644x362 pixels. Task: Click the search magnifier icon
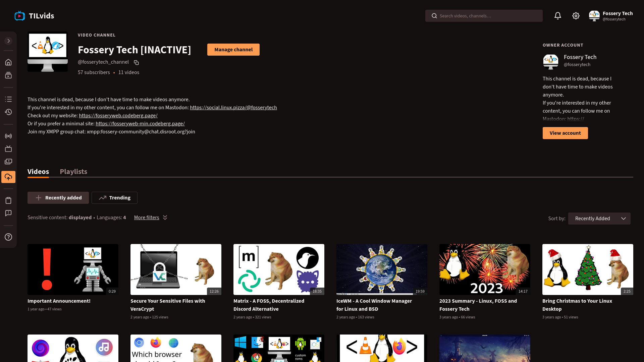tap(434, 16)
